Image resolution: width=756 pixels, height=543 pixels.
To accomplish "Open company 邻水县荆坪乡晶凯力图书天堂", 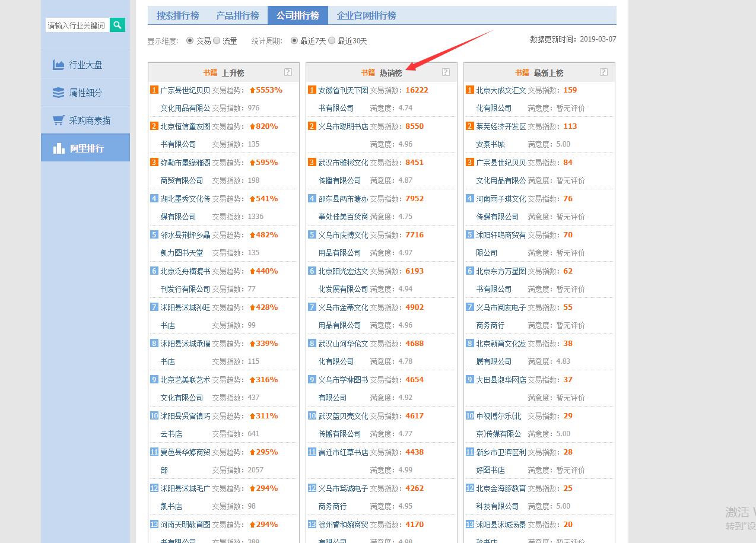I will click(x=185, y=244).
